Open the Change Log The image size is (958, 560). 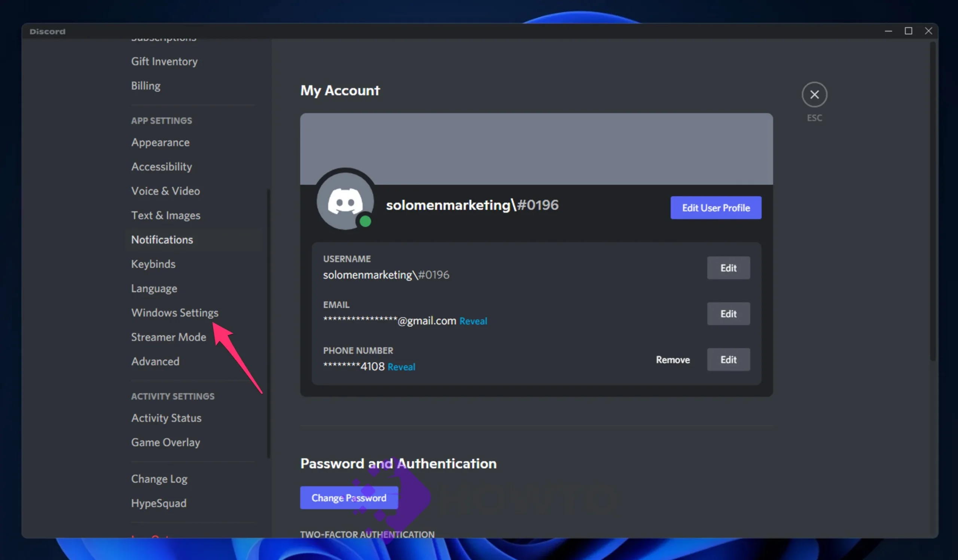159,479
